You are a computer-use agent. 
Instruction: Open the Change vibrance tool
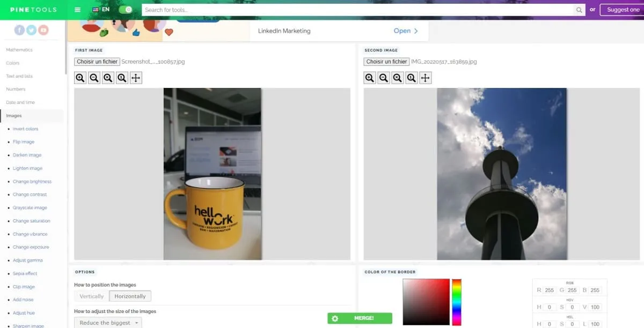30,234
